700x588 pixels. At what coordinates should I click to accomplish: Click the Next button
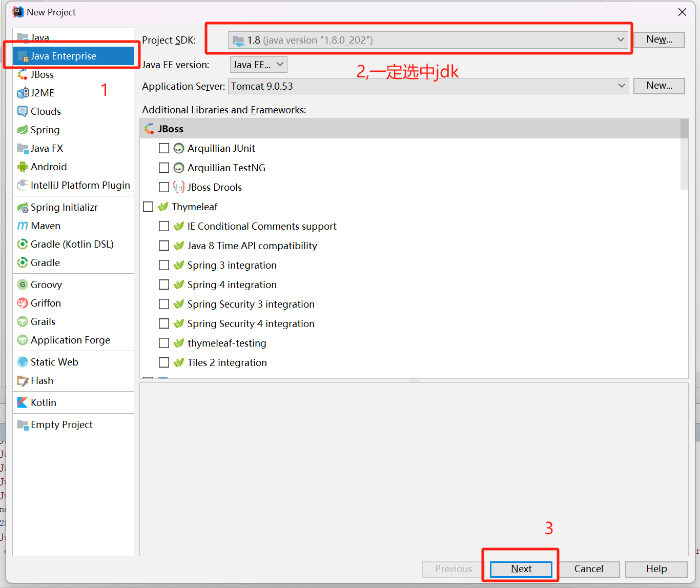(x=521, y=569)
